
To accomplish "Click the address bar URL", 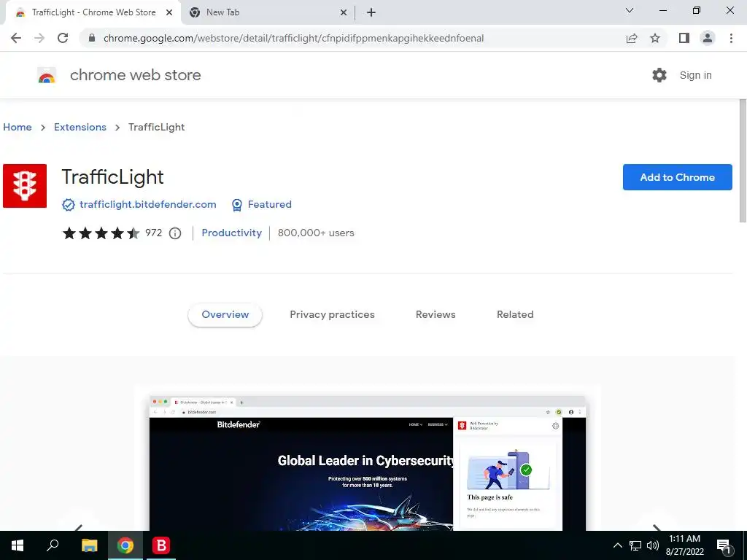I will tap(293, 38).
